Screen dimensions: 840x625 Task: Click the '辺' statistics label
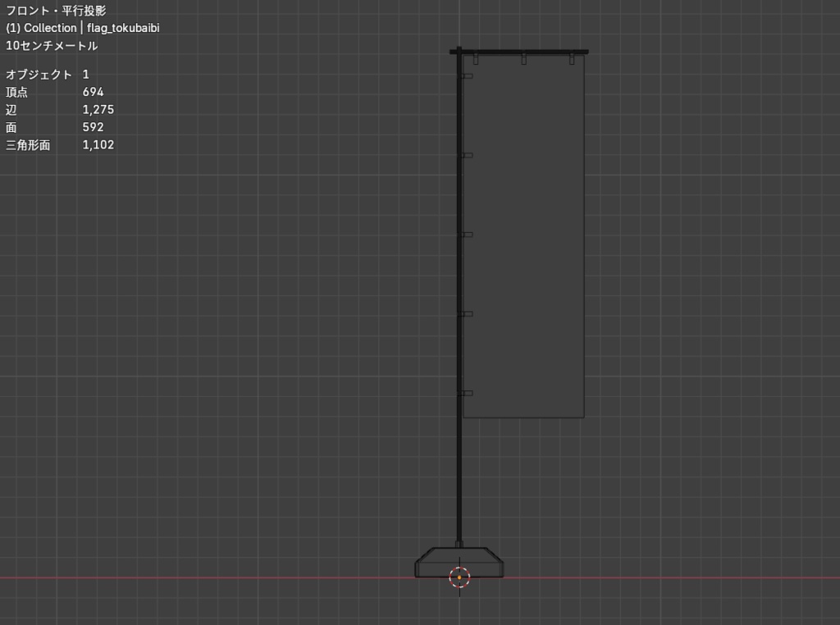11,110
